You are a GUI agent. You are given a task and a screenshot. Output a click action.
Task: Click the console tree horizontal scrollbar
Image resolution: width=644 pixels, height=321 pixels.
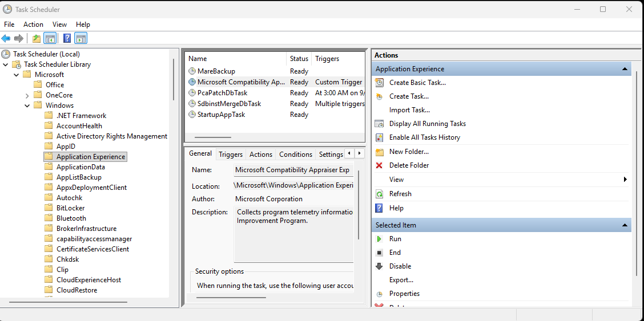coord(68,302)
